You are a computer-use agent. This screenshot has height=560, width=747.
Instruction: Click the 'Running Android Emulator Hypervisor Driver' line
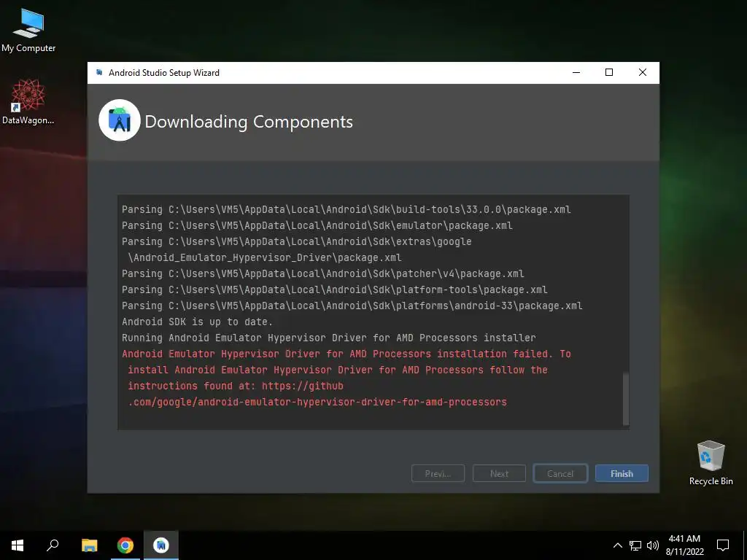coord(329,338)
